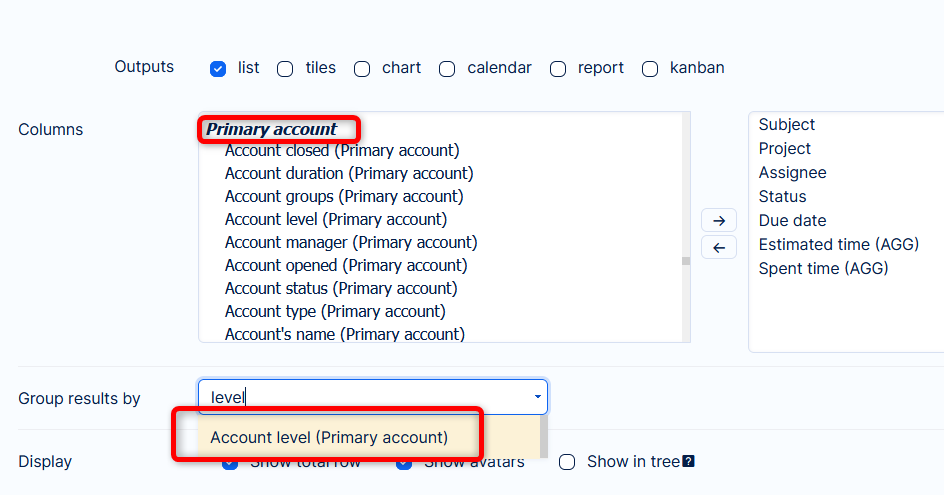Choose Account level (Primary account) suggestion

(x=329, y=437)
